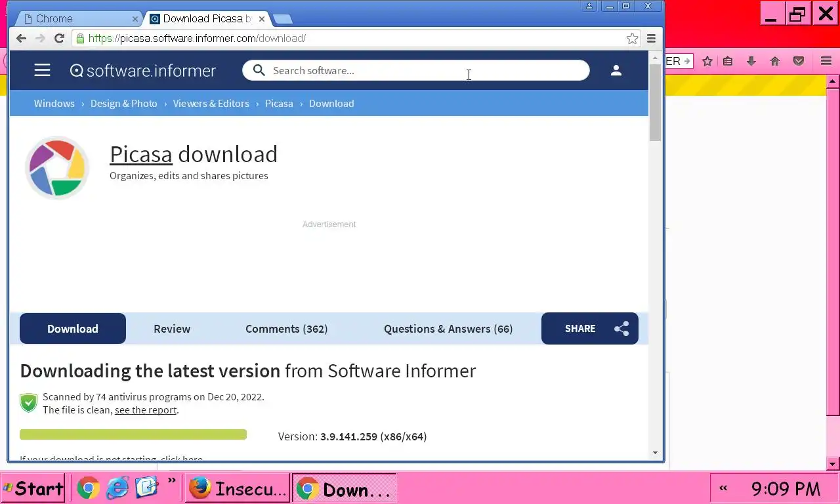The height and width of the screenshot is (504, 840).
Task: Close the Download Picasa tab
Action: [262, 19]
